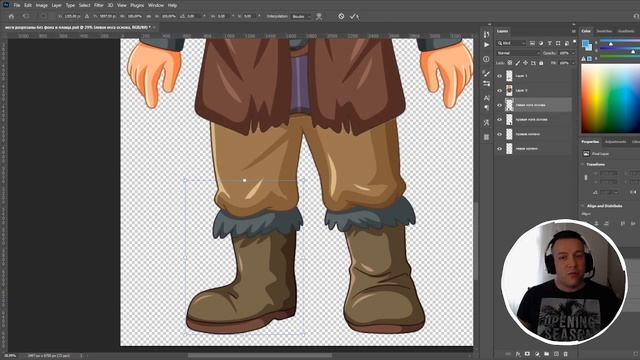This screenshot has height=360, width=640.
Task: Filter layers by pixel layers icon
Action: [x=532, y=43]
